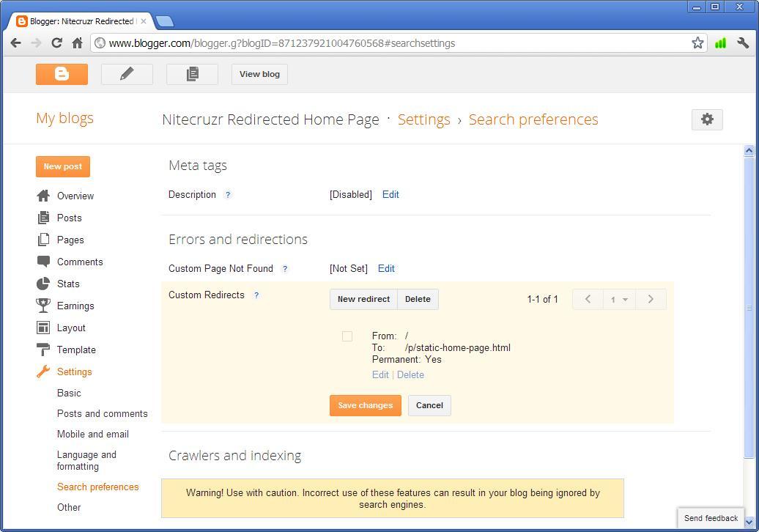Open the redirect page number dropdown
The height and width of the screenshot is (532, 759).
tap(618, 299)
